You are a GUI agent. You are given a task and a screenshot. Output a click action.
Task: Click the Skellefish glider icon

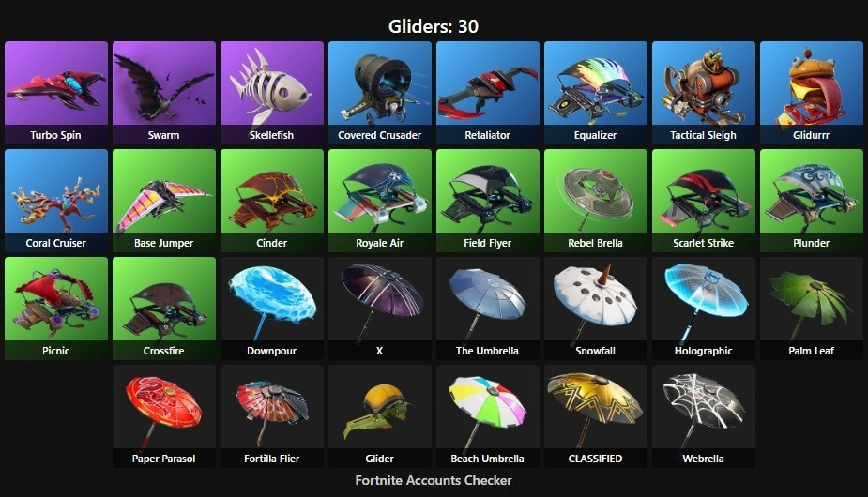pyautogui.click(x=272, y=93)
